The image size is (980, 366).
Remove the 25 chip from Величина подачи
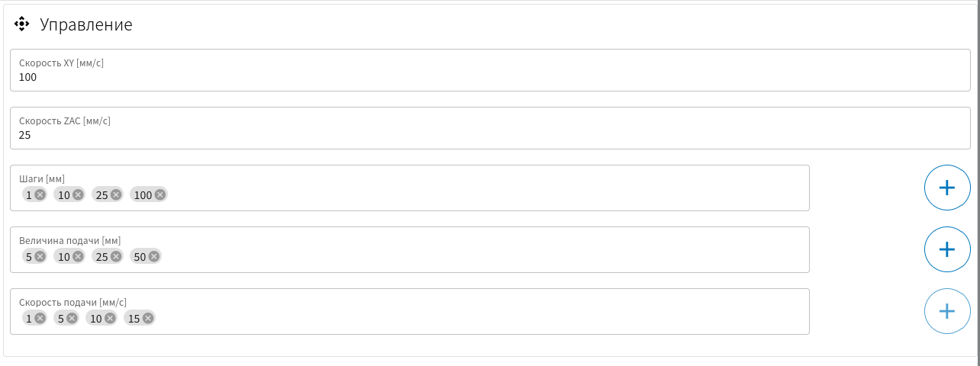pyautogui.click(x=116, y=256)
